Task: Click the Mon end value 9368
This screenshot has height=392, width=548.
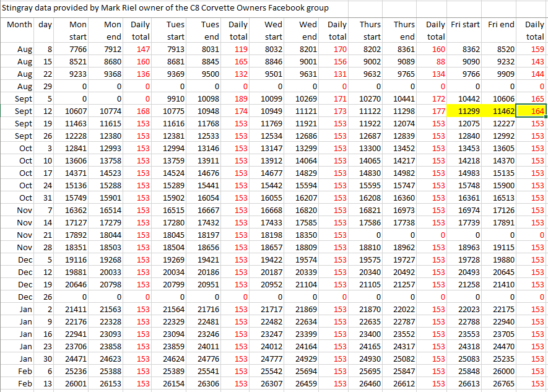Action: (x=109, y=74)
